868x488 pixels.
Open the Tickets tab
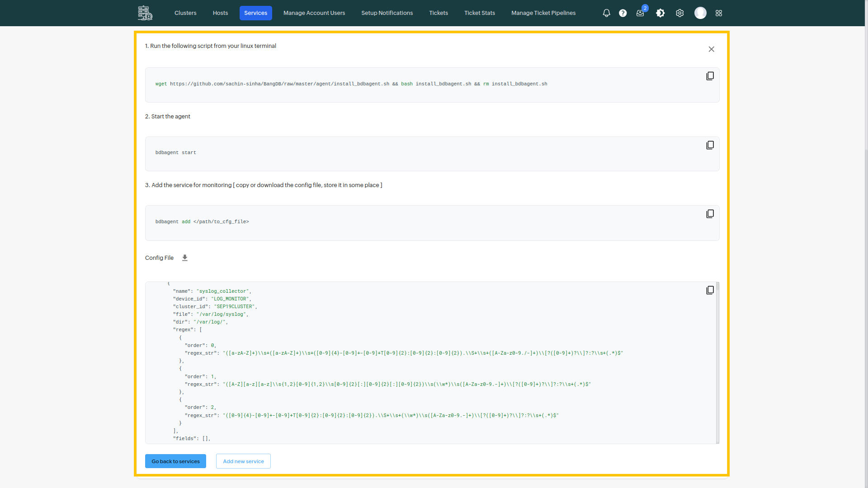pyautogui.click(x=439, y=13)
